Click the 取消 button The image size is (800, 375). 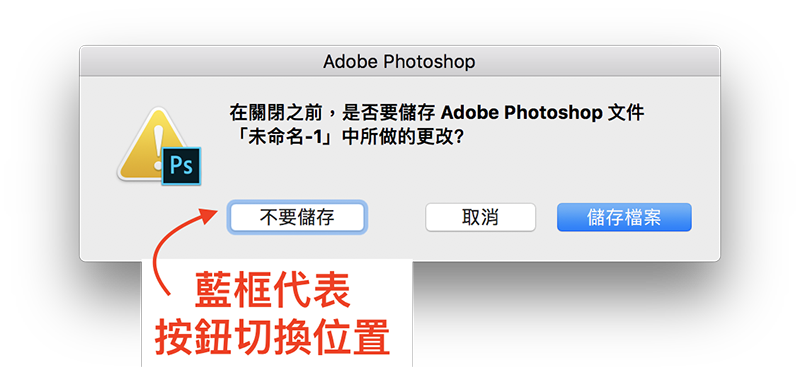coord(481,217)
